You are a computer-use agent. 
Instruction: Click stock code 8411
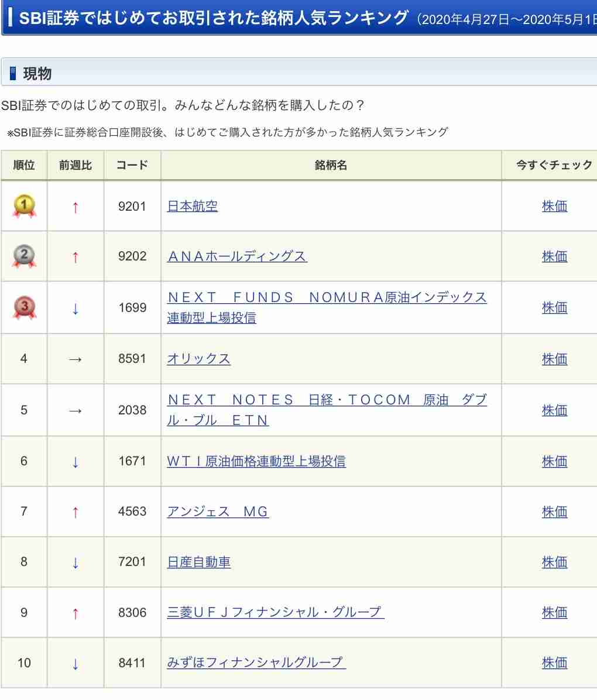132,663
